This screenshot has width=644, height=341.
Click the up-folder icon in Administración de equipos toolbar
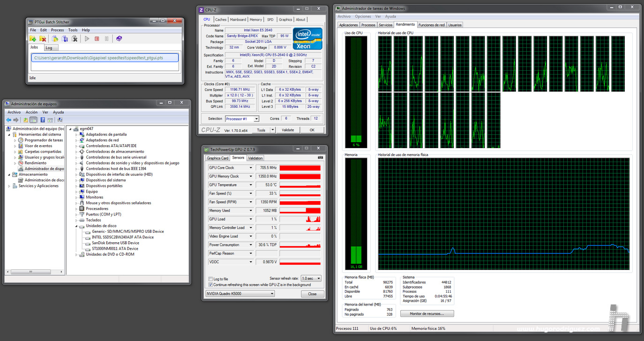(26, 120)
